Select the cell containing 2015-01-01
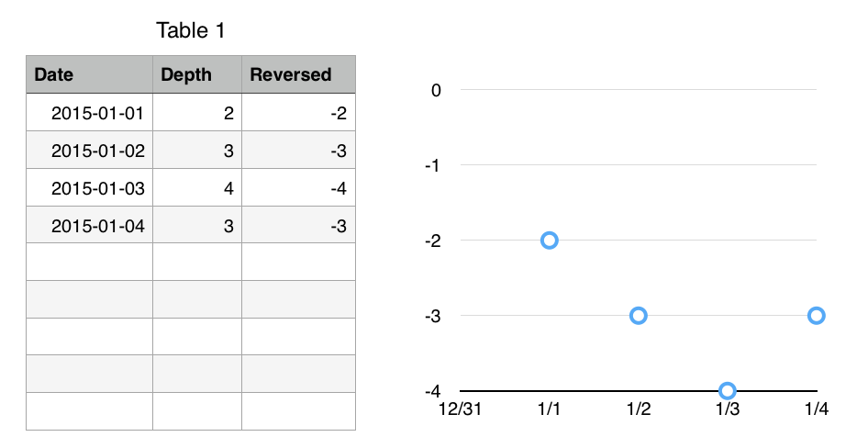This screenshot has height=448, width=868. click(90, 112)
